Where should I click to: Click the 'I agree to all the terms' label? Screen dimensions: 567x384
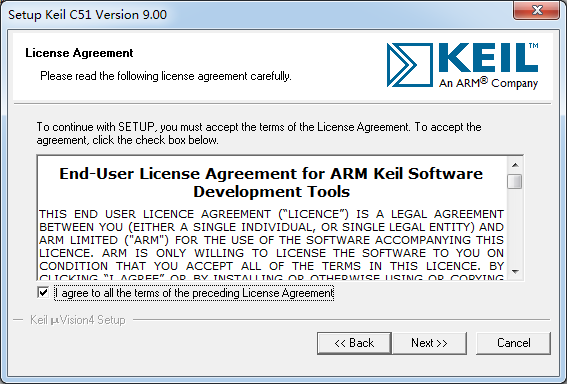(x=195, y=293)
